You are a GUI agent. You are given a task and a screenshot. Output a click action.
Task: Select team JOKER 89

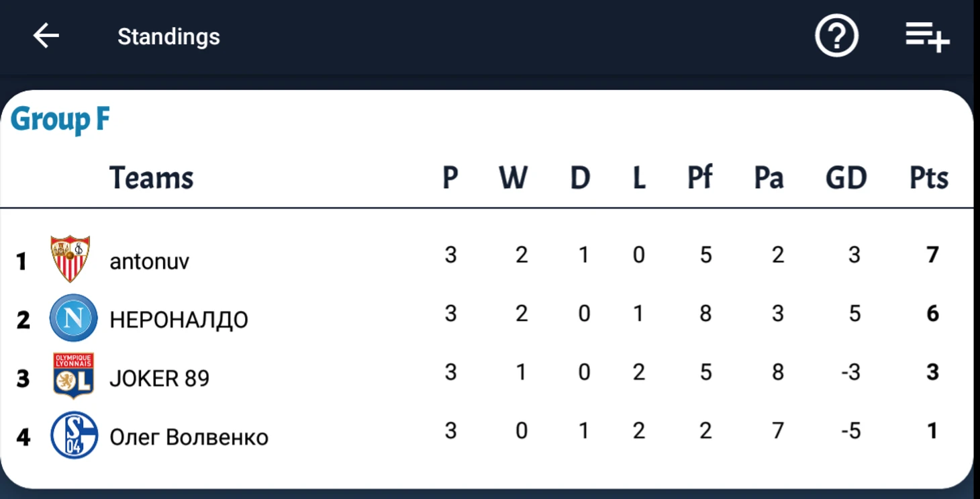[x=159, y=378]
